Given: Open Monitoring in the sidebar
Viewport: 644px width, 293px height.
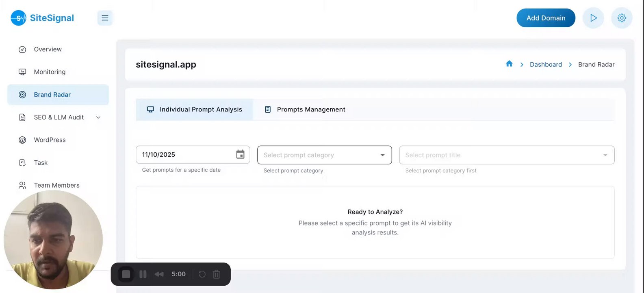Looking at the screenshot, I should tap(50, 72).
